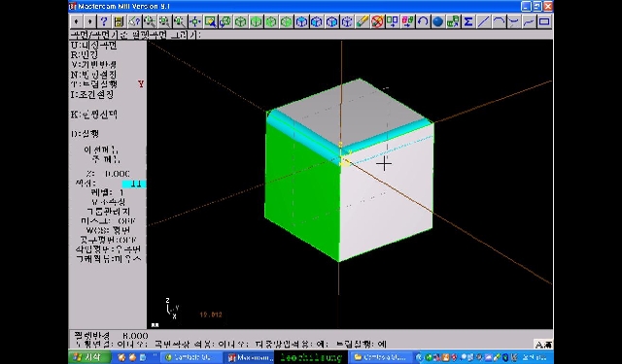622x364 pixels.
Task: Open the Z depth 0.000 setting
Action: [108, 174]
